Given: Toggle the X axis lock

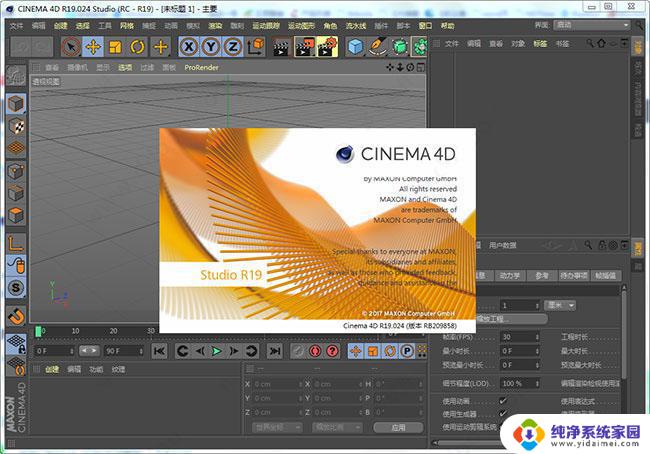Looking at the screenshot, I should (x=189, y=46).
